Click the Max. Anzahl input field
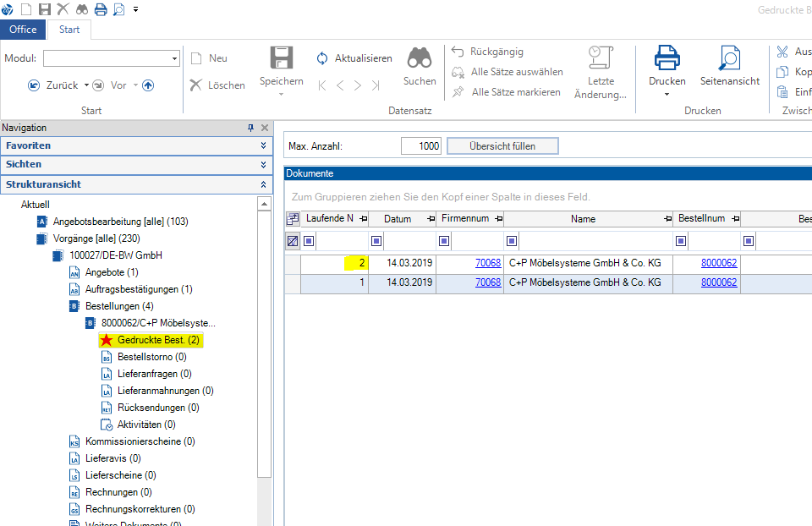Viewport: 812px width, 526px height. 421,146
